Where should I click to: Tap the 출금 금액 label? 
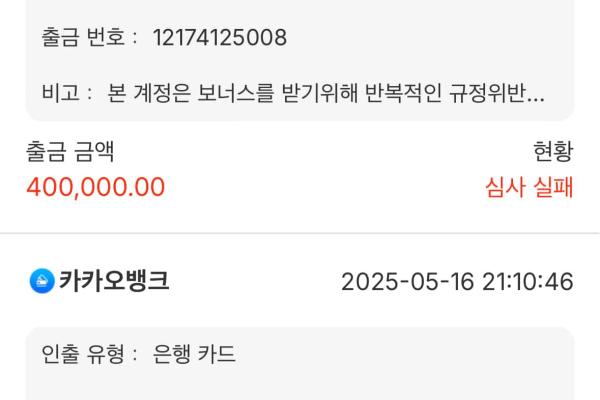(70, 151)
